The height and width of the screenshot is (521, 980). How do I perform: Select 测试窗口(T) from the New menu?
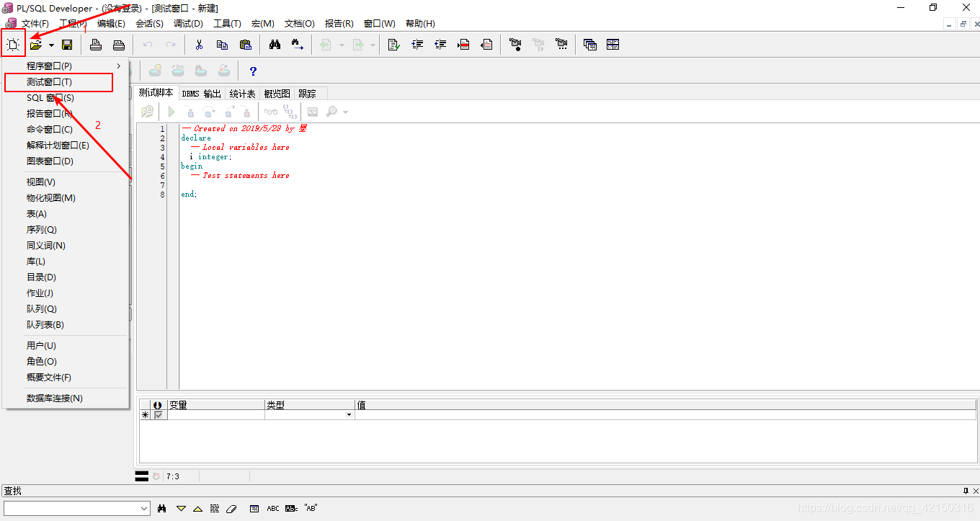pos(59,82)
